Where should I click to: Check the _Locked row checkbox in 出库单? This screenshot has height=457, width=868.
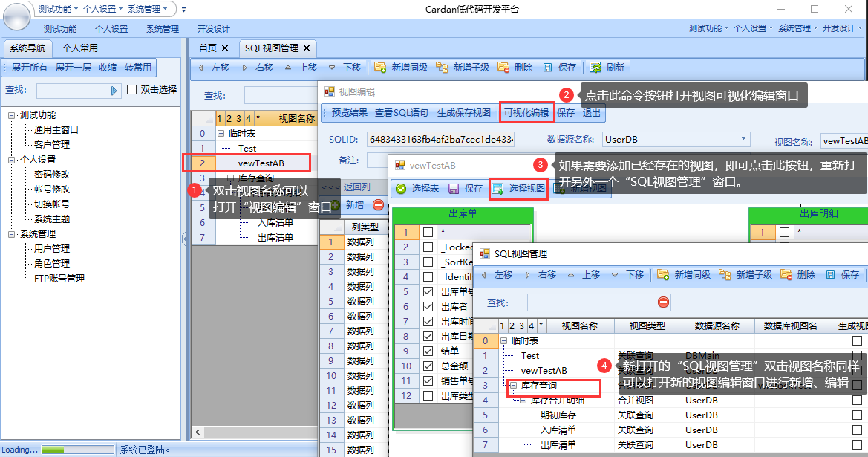click(x=428, y=247)
